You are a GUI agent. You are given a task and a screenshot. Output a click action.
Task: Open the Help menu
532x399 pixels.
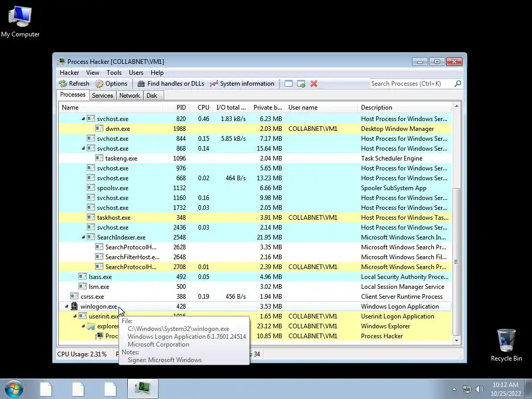tap(157, 73)
